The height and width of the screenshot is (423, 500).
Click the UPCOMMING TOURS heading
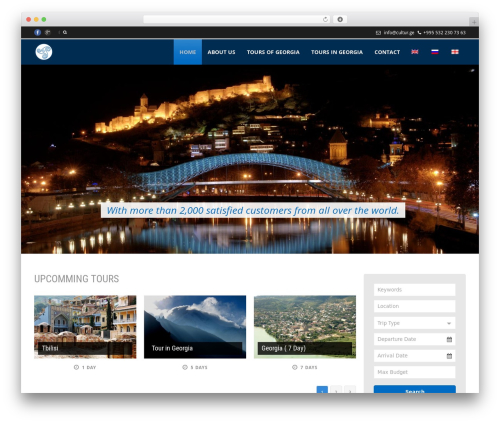pyautogui.click(x=76, y=279)
